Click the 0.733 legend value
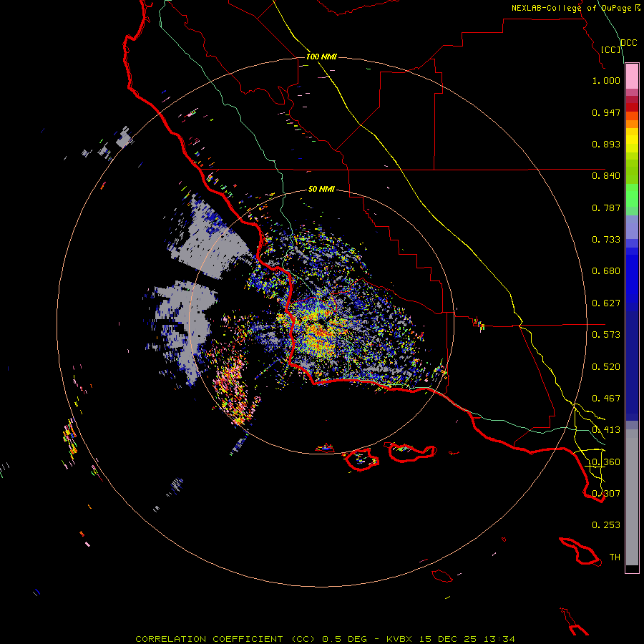The height and width of the screenshot is (644, 644). click(x=606, y=240)
